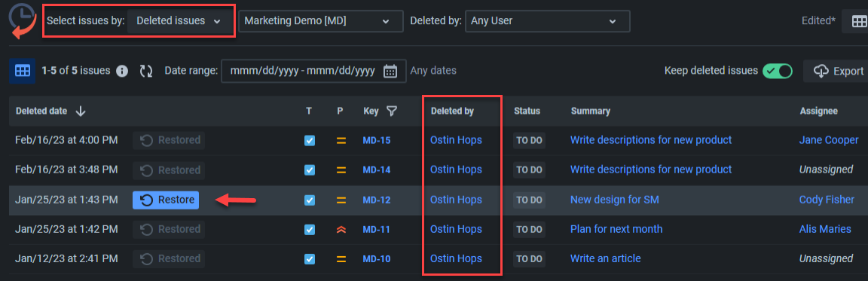The height and width of the screenshot is (281, 868).
Task: Click the medium priority icon for MD-15
Action: (x=341, y=140)
